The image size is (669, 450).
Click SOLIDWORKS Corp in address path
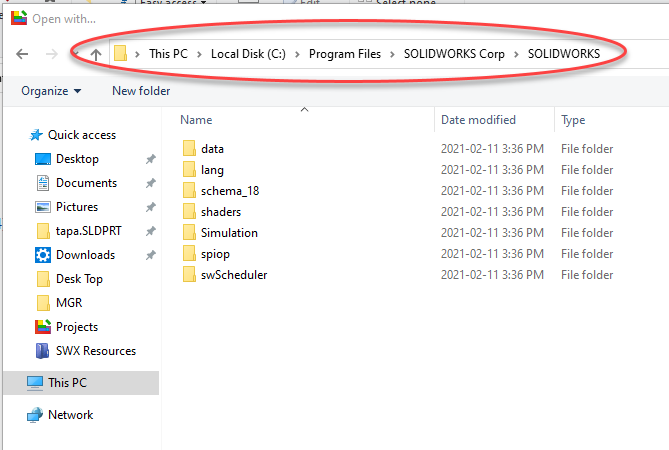pyautogui.click(x=454, y=54)
